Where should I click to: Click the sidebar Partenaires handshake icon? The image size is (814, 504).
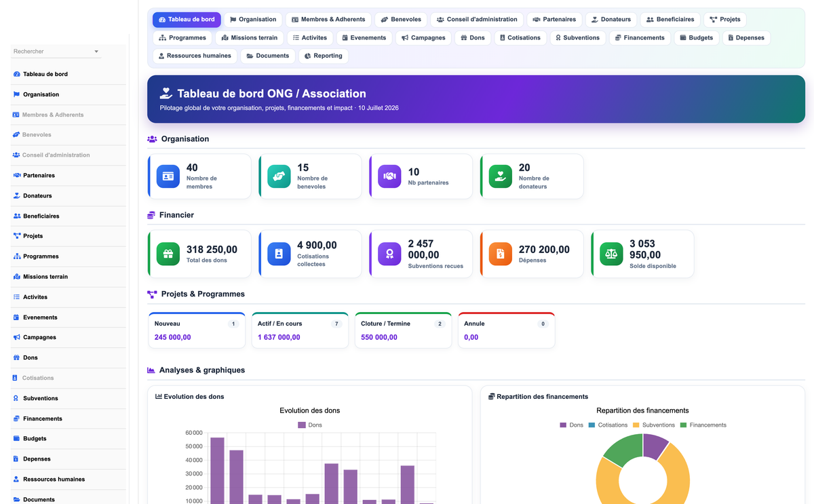tap(16, 175)
